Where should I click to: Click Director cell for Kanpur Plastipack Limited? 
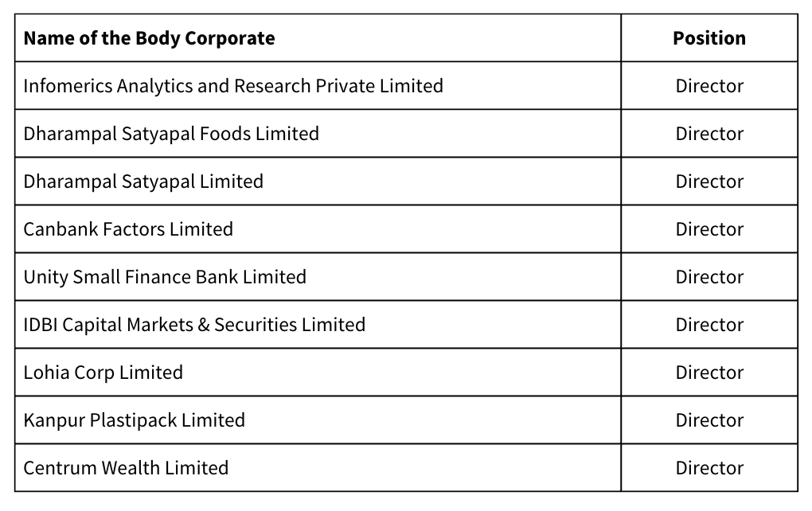709,420
